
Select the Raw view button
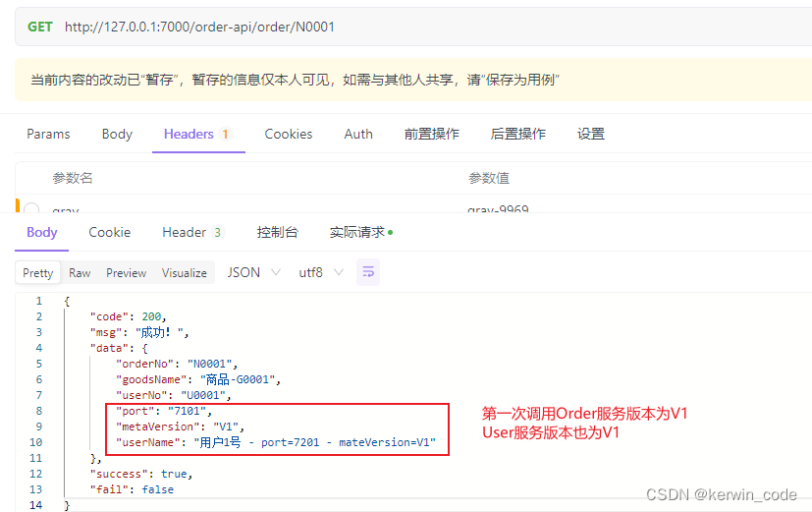coord(80,272)
